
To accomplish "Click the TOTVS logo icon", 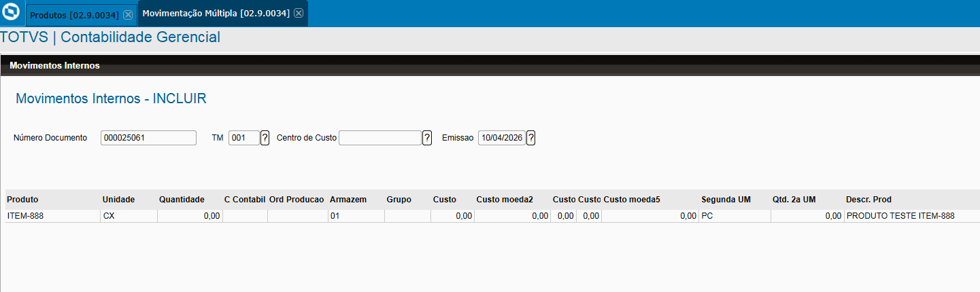I will point(12,13).
